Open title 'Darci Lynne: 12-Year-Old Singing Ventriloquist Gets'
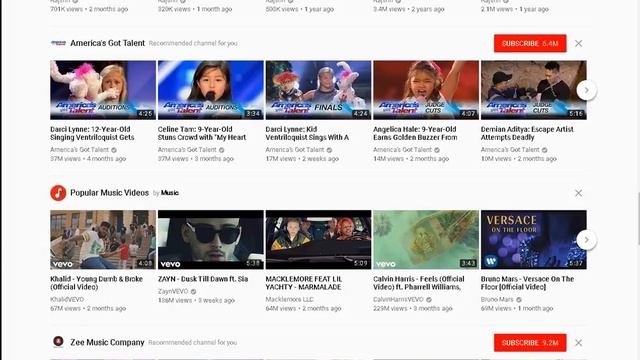Viewport: 640px width, 360px height. (x=92, y=133)
